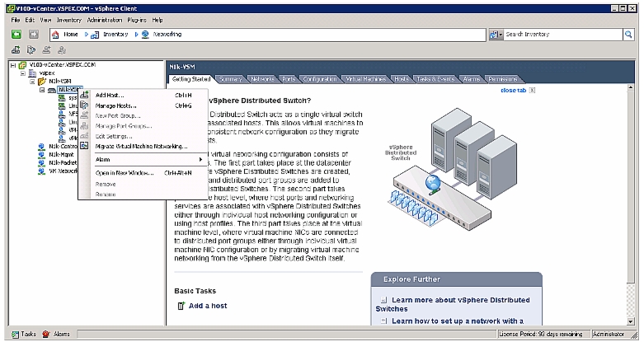Screen dimensions: 644x342
Task: Switch to the Tasks & Events tab
Action: 435,79
